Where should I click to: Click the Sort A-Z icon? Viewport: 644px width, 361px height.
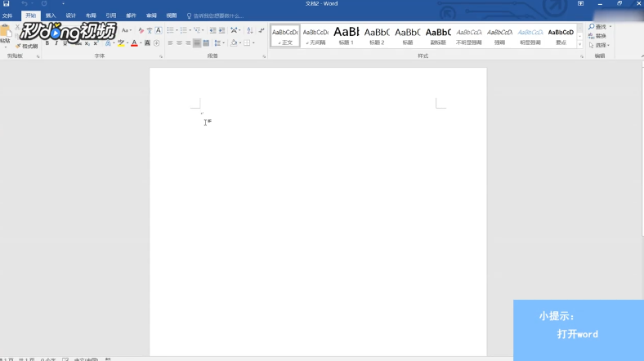pos(250,30)
